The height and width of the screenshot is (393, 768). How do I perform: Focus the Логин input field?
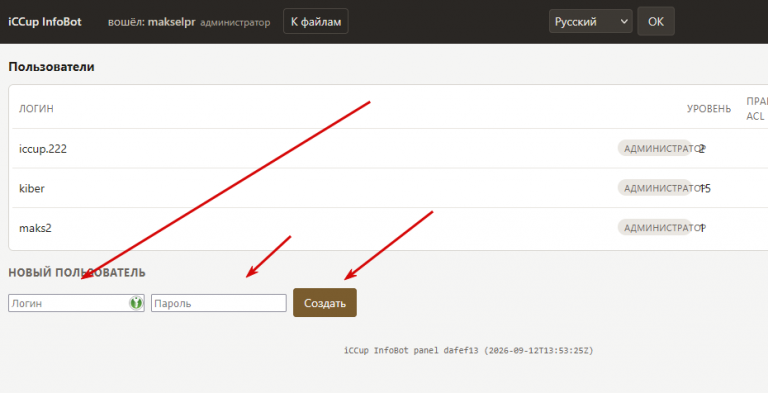point(76,303)
